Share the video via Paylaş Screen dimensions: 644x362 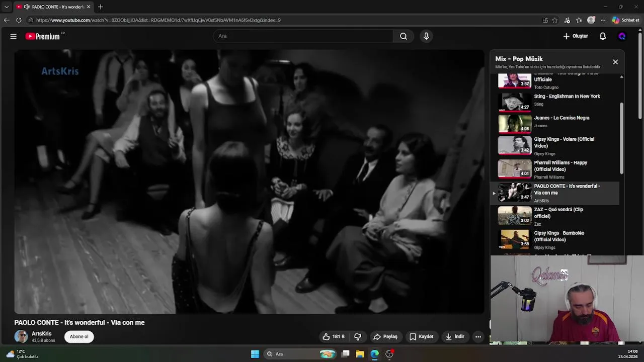pos(385,337)
